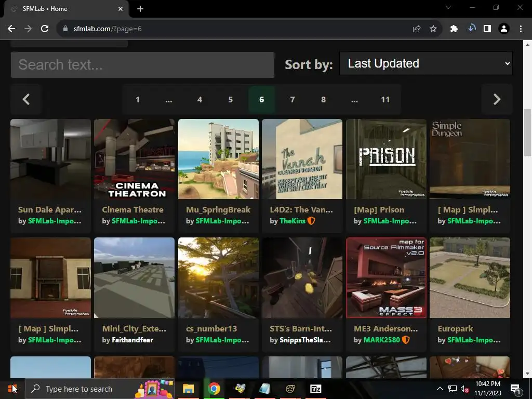Open author TheKins profile link
Image resolution: width=532 pixels, height=399 pixels.
(x=292, y=221)
